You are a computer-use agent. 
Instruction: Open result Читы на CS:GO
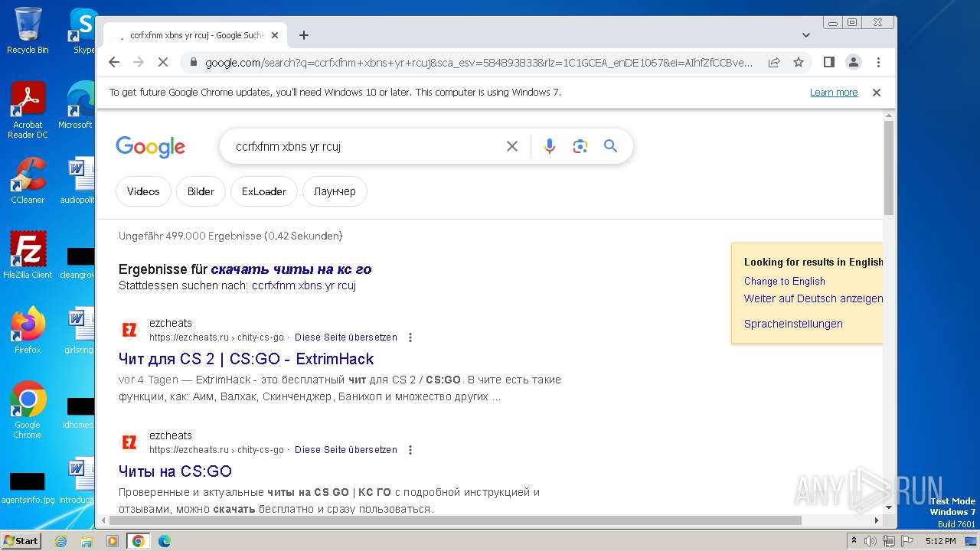coord(175,471)
